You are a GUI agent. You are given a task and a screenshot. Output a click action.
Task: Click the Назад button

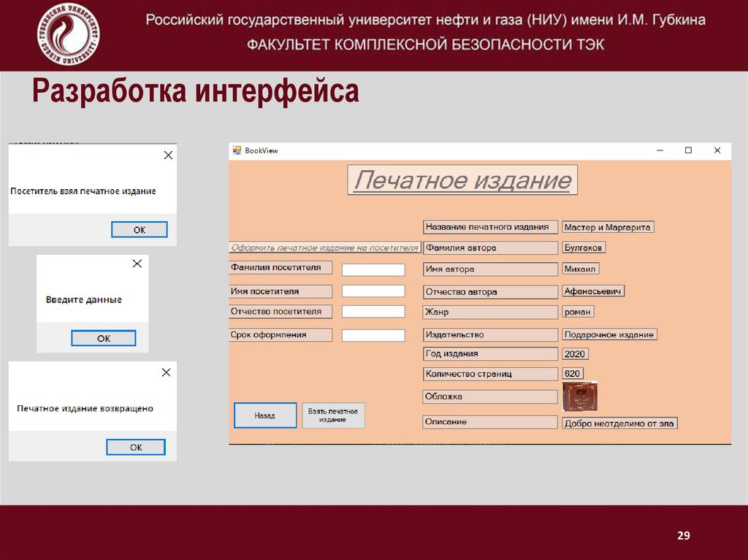264,415
